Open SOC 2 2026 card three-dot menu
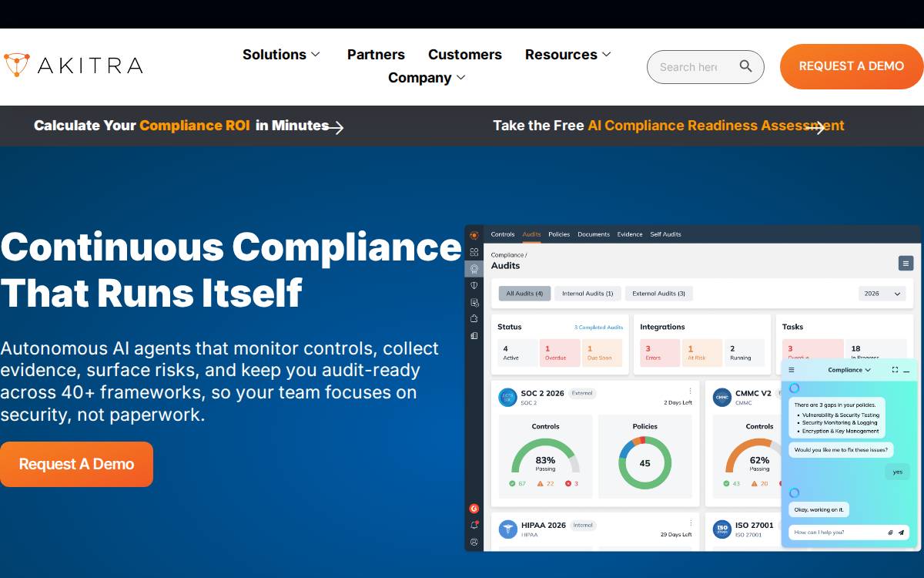Screen dimensions: 924x578 (x=691, y=392)
